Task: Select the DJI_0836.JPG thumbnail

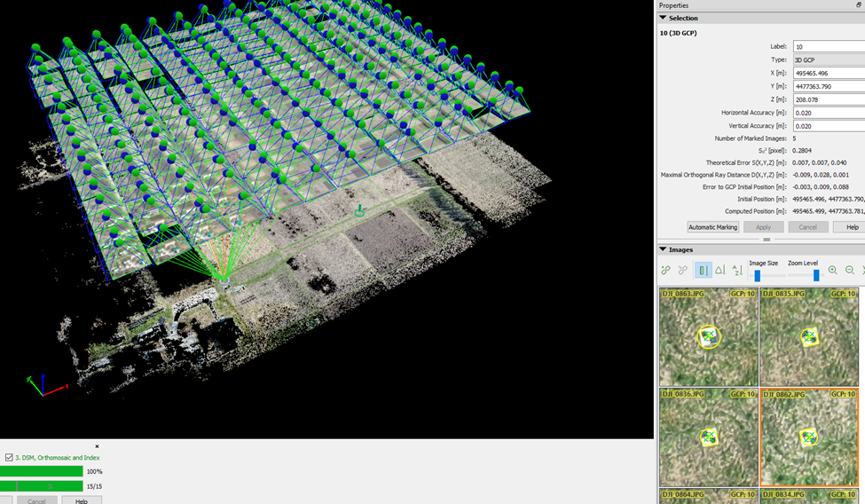Action: 709,437
